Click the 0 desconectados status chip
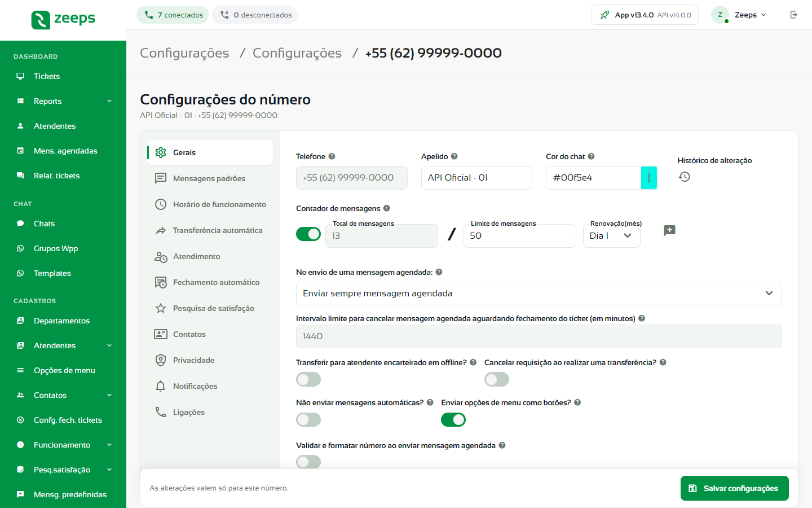Viewport: 812px width, 508px height. 255,15
